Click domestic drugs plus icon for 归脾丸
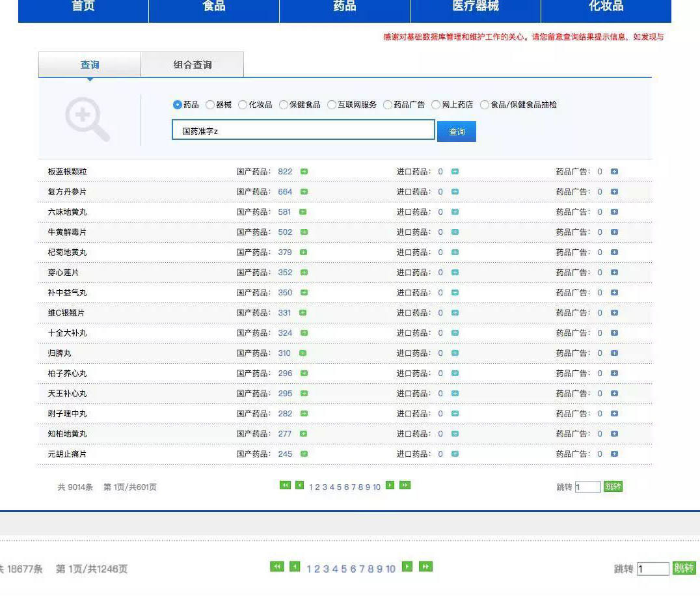The width and height of the screenshot is (700, 596). click(303, 353)
